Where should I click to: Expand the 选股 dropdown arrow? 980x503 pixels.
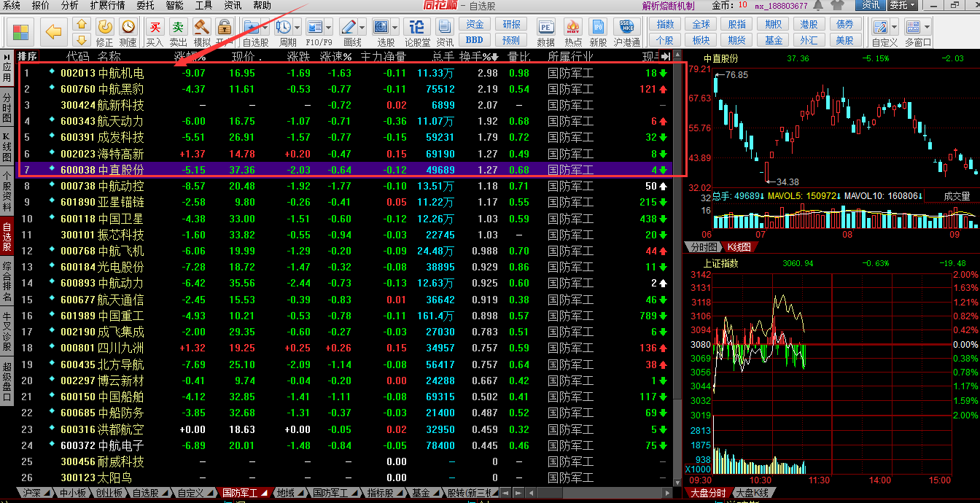(396, 27)
